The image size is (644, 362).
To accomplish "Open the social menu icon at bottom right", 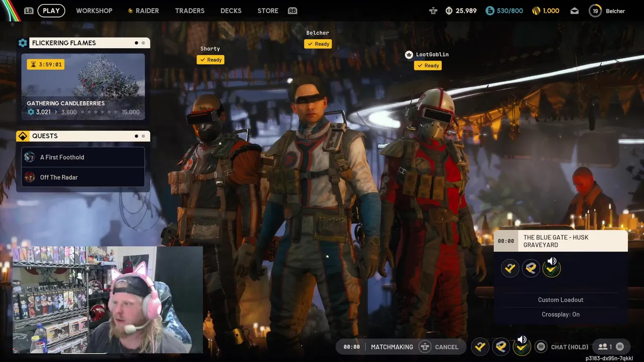I will (620, 346).
